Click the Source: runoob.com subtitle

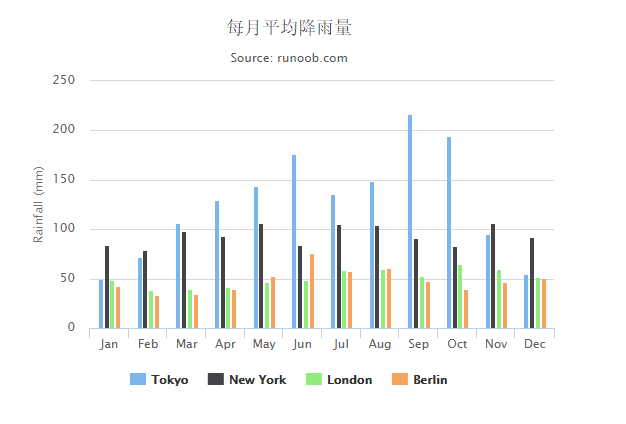[289, 58]
